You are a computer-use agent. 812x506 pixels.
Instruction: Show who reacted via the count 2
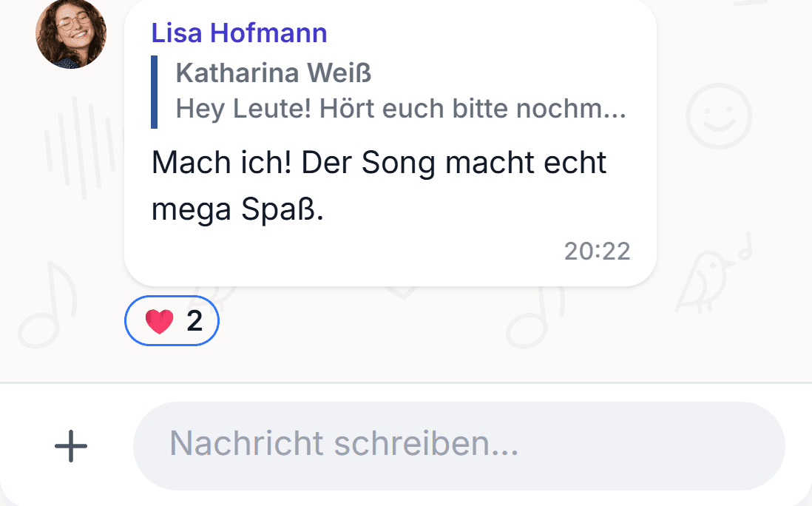194,321
